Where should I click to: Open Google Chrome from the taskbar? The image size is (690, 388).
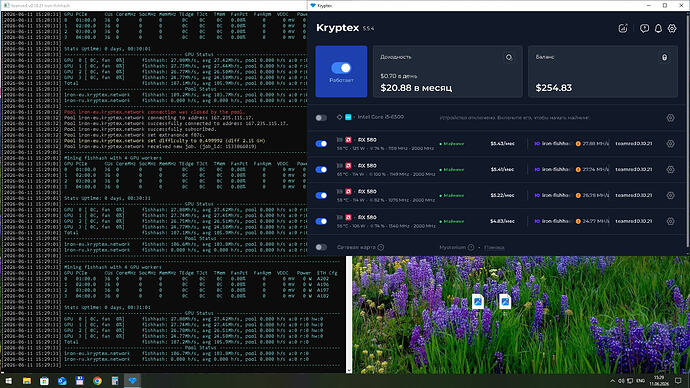[x=97, y=381]
